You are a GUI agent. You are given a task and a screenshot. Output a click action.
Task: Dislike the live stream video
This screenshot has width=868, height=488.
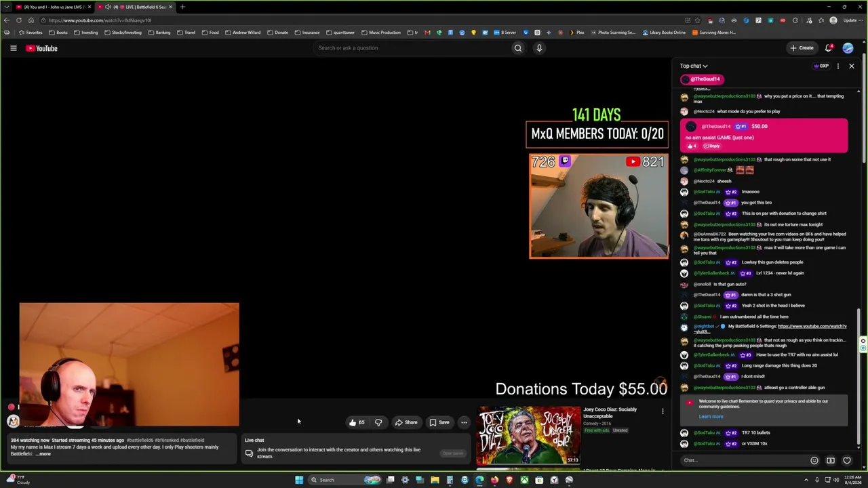click(x=378, y=422)
